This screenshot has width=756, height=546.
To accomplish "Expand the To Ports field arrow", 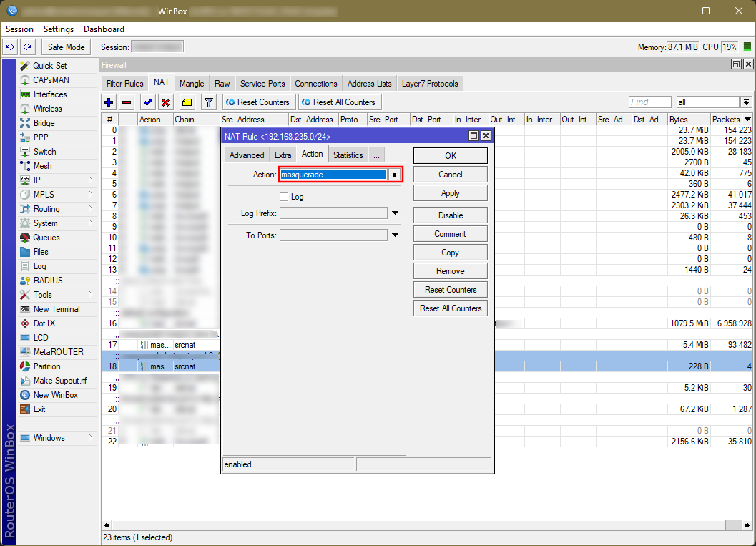I will point(395,235).
